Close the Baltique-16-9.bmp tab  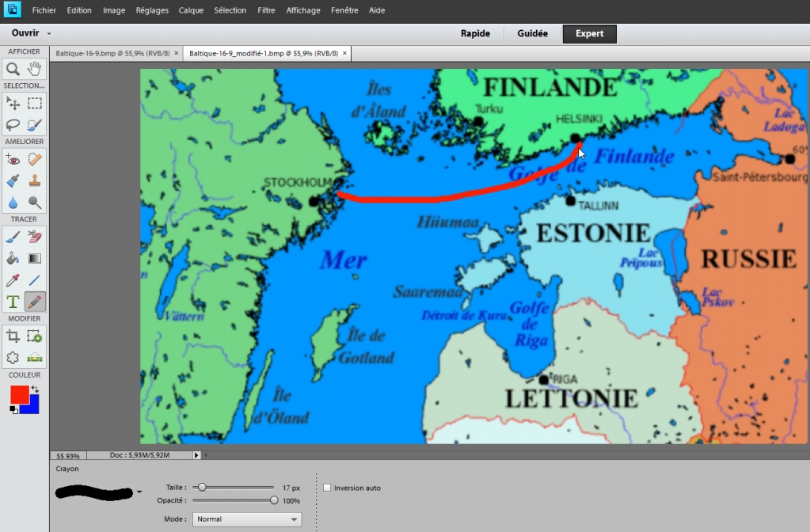tap(176, 53)
